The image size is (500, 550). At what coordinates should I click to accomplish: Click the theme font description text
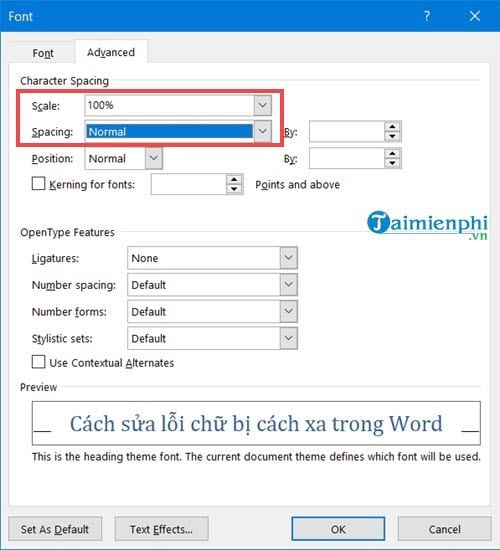tap(256, 457)
